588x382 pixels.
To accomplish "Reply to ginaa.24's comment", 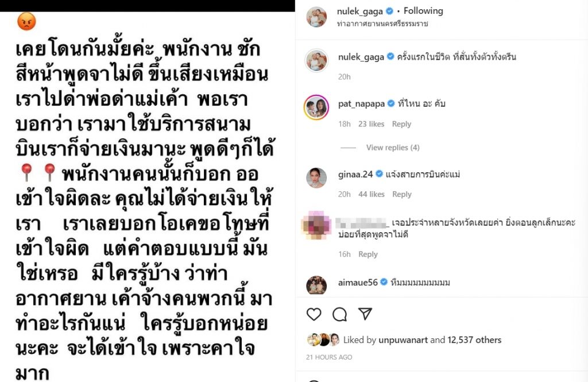I will pyautogui.click(x=401, y=194).
